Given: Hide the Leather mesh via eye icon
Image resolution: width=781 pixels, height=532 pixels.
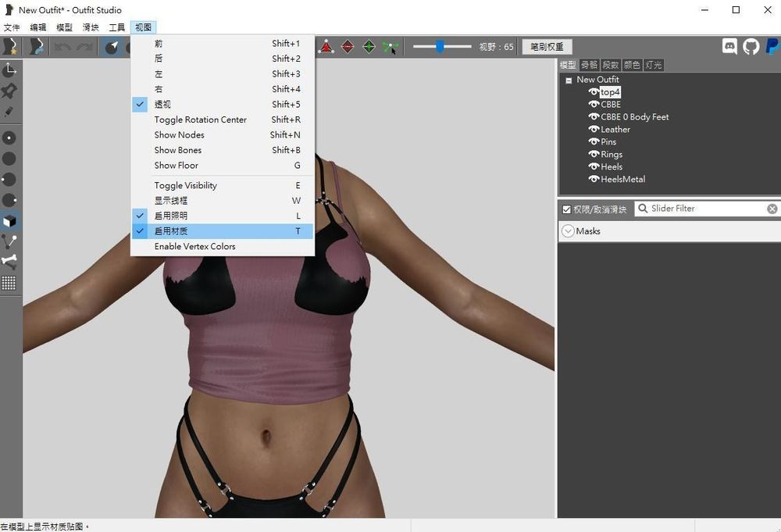Looking at the screenshot, I should (x=594, y=130).
